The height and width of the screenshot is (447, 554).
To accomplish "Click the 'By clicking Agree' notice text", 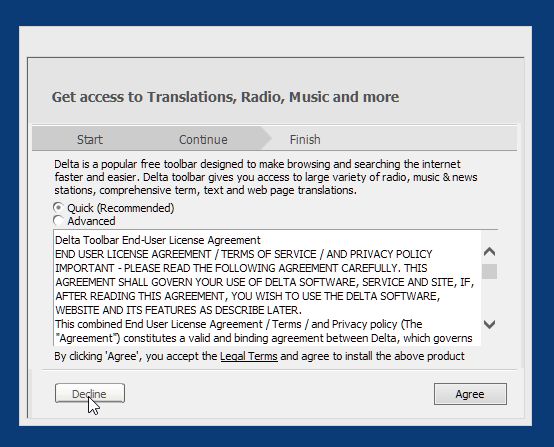I will [x=259, y=356].
